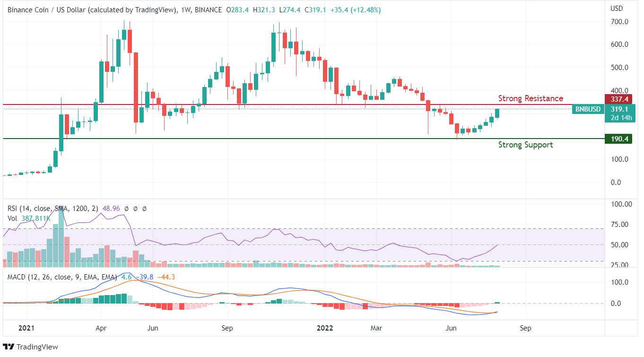
Task: Click the 'Binance Coin / US Dollar' chart title
Action: click(47, 10)
